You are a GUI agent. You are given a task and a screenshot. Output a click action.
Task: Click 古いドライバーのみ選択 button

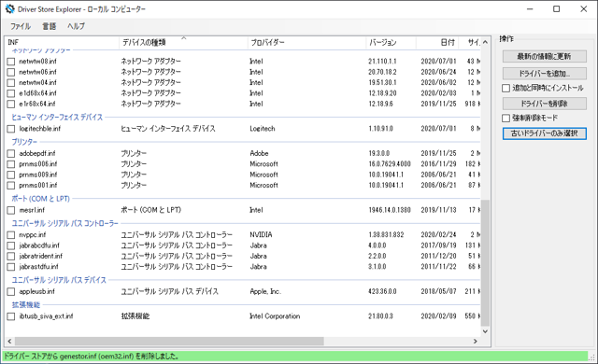point(544,133)
